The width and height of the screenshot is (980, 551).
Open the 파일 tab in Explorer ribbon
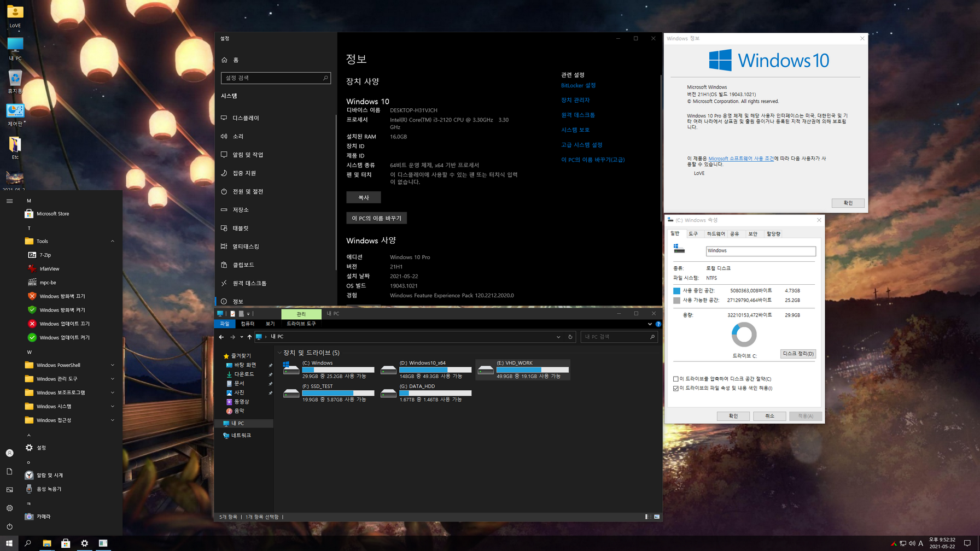point(225,324)
